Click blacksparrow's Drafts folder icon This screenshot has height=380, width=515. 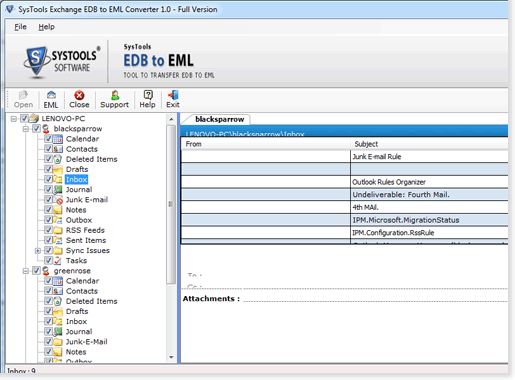click(58, 169)
